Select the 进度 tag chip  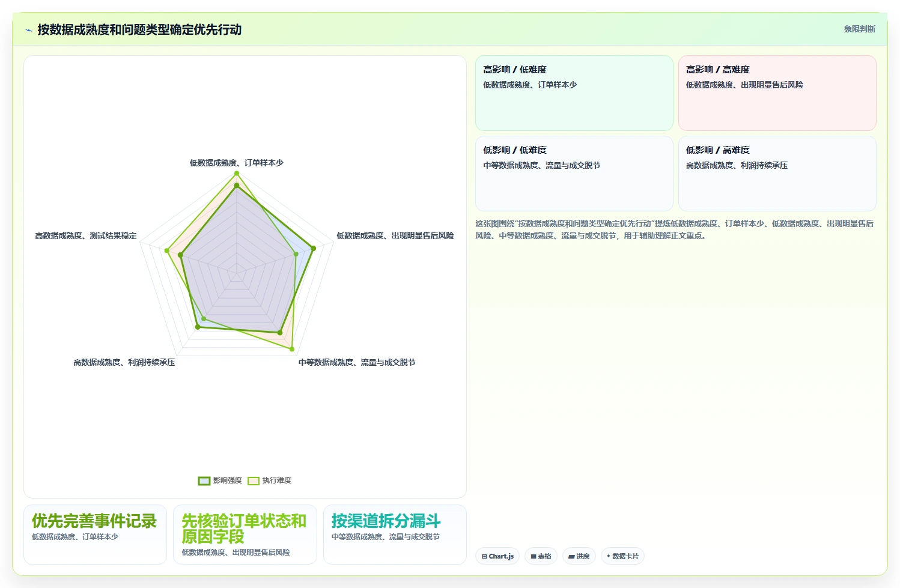[x=579, y=556]
